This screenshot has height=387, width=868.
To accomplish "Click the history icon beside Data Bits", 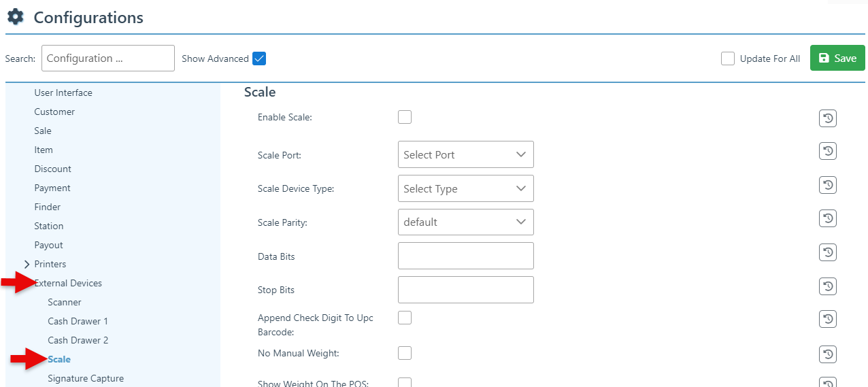I will [827, 252].
